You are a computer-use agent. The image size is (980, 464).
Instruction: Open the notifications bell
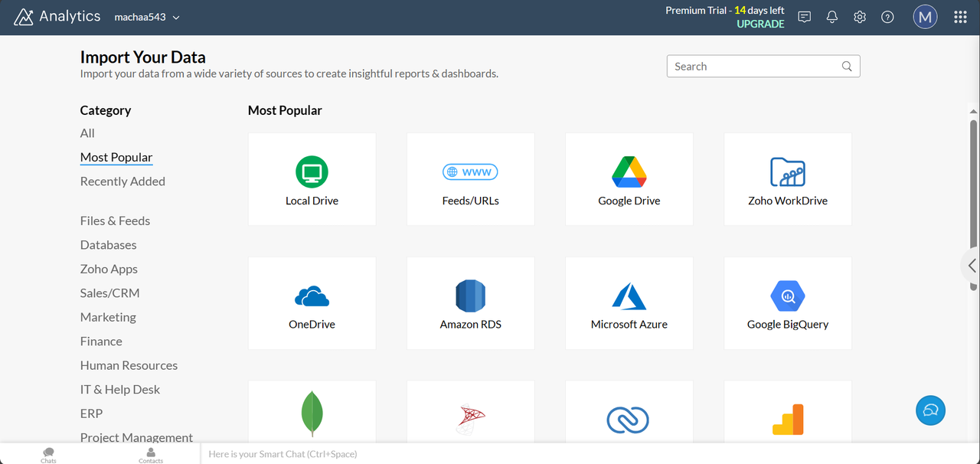(832, 17)
